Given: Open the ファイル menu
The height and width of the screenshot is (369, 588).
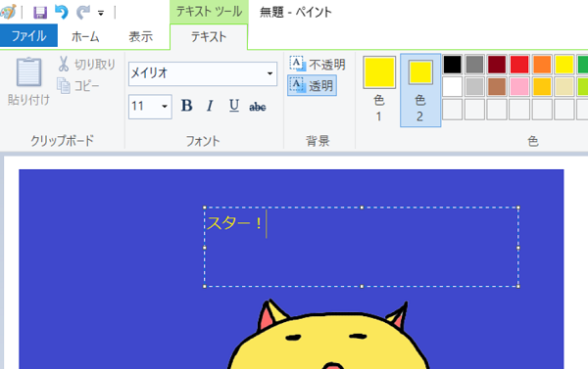Looking at the screenshot, I should tap(28, 36).
